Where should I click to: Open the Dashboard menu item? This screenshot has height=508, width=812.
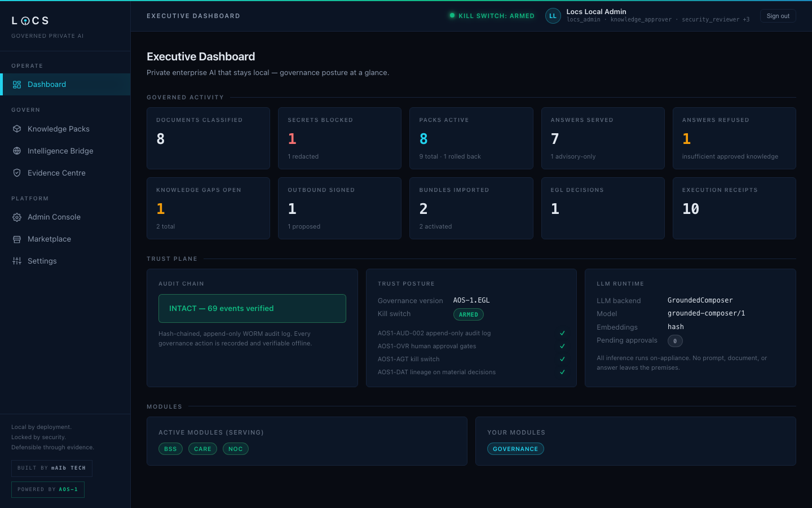(x=65, y=85)
